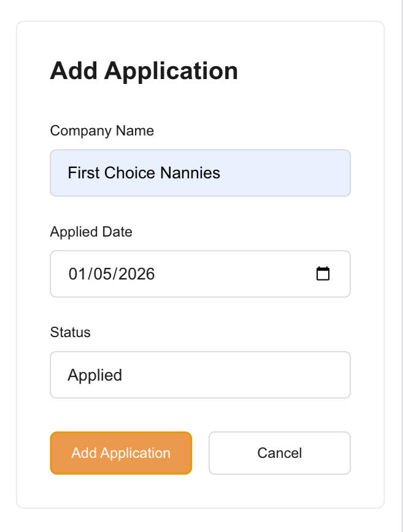The width and height of the screenshot is (403, 532).
Task: Click the Company Name label
Action: click(x=102, y=131)
